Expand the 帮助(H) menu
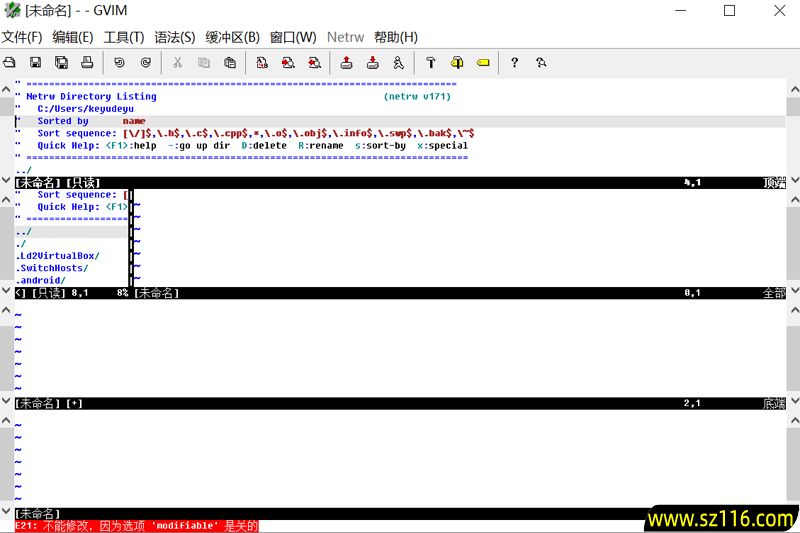The image size is (800, 533). (x=396, y=37)
